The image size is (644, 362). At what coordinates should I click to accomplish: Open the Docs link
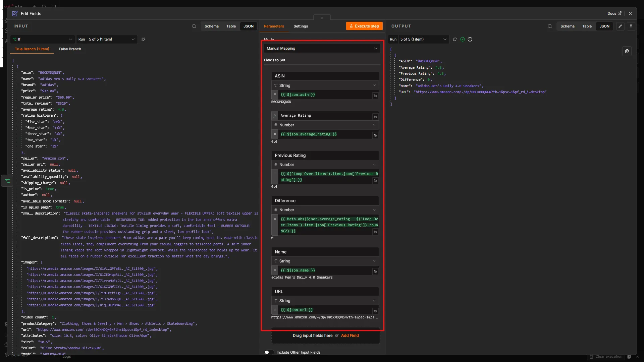[x=614, y=13]
